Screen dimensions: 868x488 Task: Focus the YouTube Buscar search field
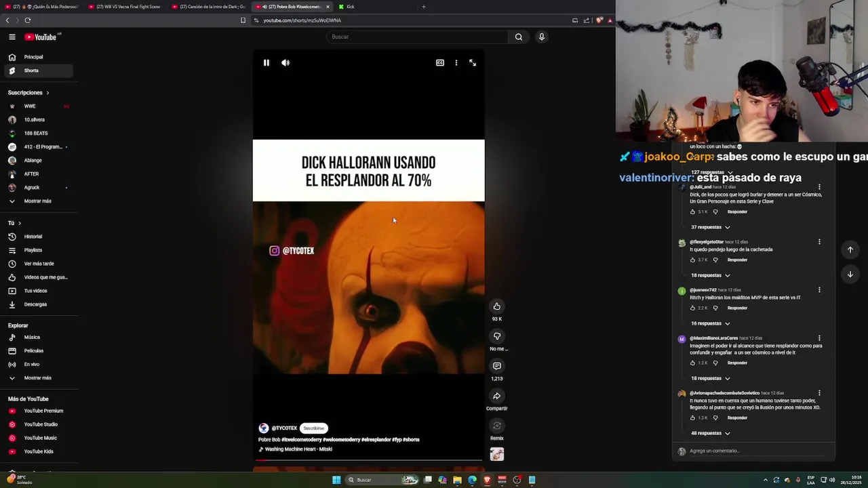coord(417,37)
